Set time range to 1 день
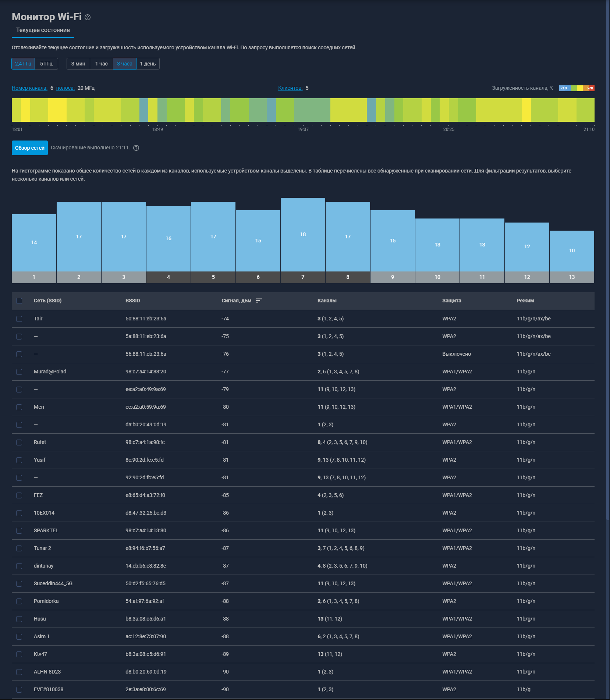The height and width of the screenshot is (700, 610). 148,64
